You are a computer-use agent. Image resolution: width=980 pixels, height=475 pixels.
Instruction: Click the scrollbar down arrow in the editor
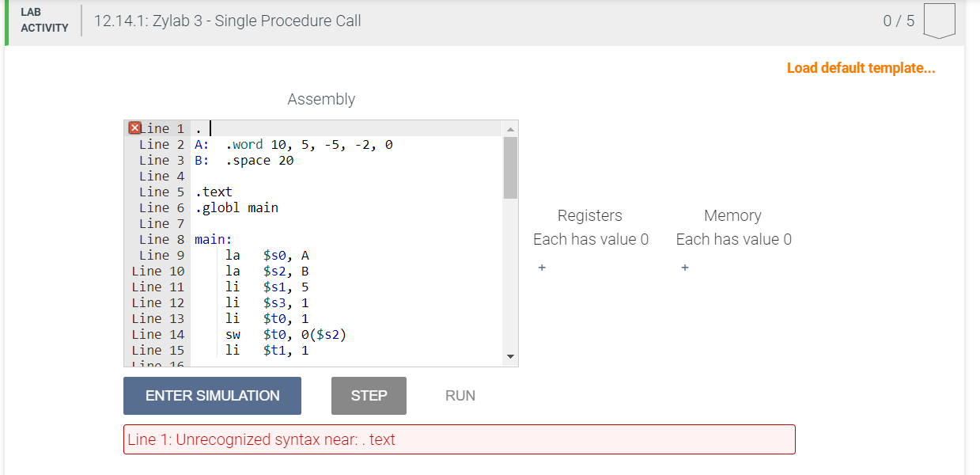coord(512,358)
